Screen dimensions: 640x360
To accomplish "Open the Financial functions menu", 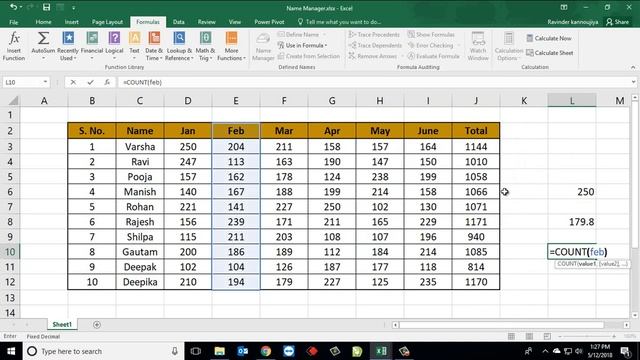I will (92, 46).
